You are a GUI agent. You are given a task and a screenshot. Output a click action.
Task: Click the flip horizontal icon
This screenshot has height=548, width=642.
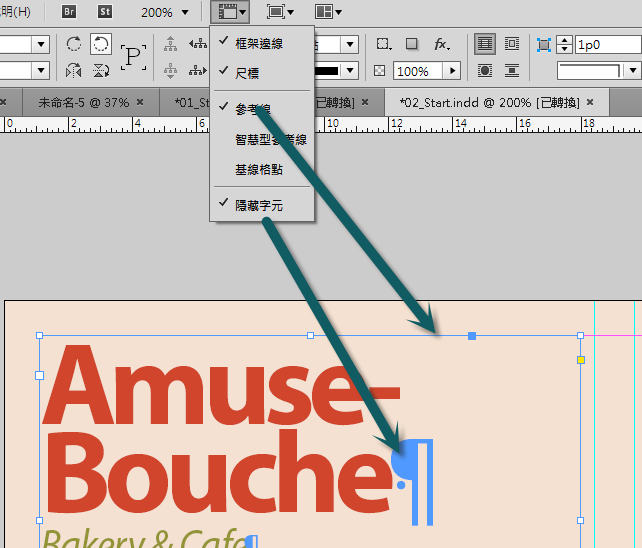point(74,70)
